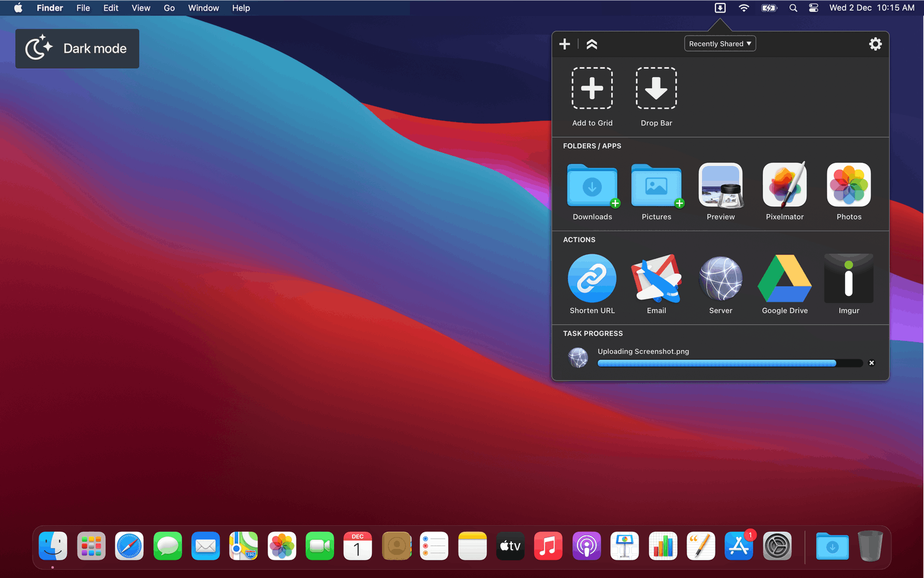The width and height of the screenshot is (924, 578).
Task: Run the Server upload action
Action: coord(721,279)
